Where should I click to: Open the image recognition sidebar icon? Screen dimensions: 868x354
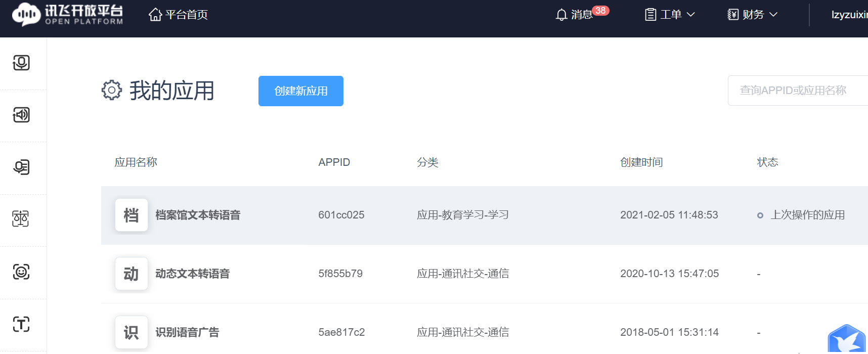(x=21, y=218)
